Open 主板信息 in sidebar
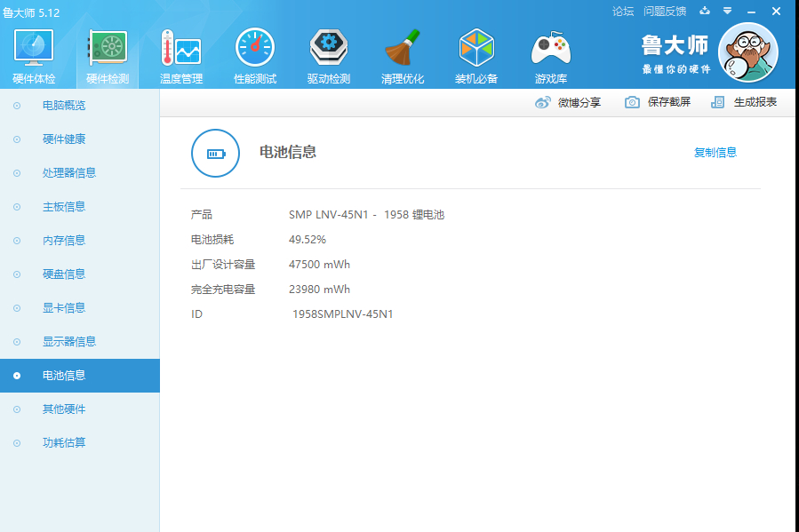 tap(79, 207)
